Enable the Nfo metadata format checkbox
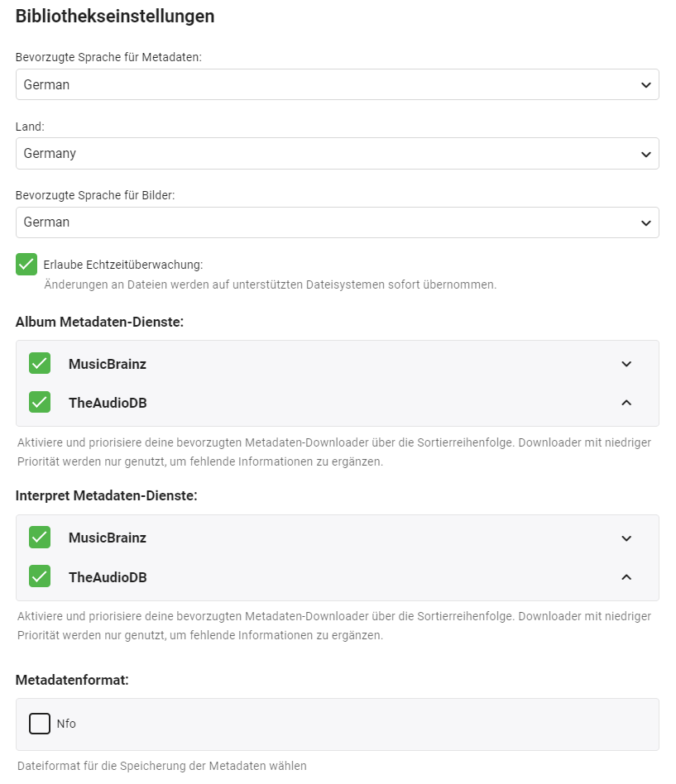 pyautogui.click(x=40, y=724)
